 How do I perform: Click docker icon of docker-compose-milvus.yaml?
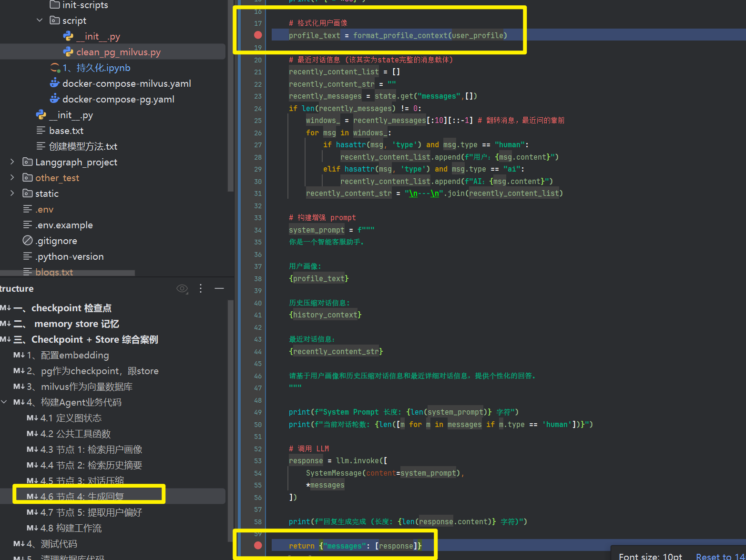tap(55, 83)
